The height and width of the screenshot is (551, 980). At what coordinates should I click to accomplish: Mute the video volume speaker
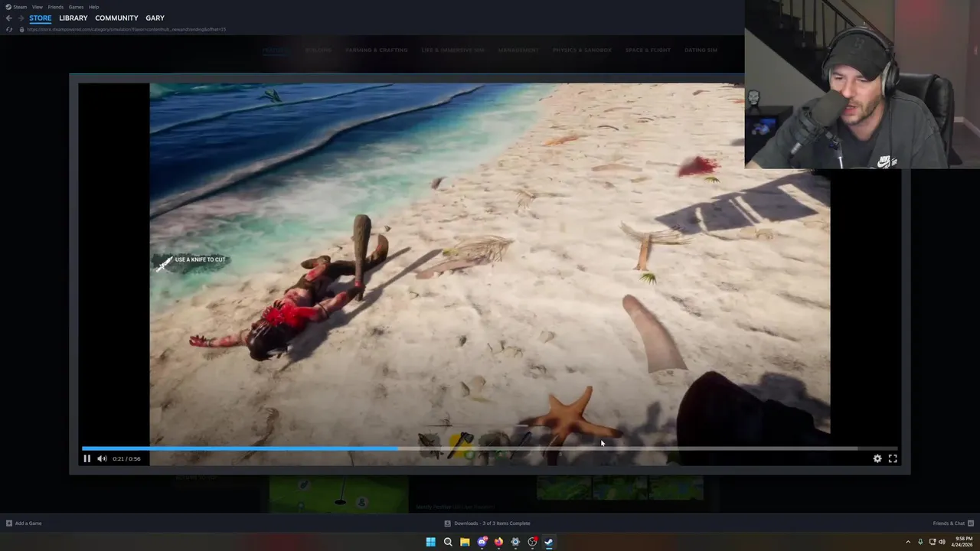(102, 458)
